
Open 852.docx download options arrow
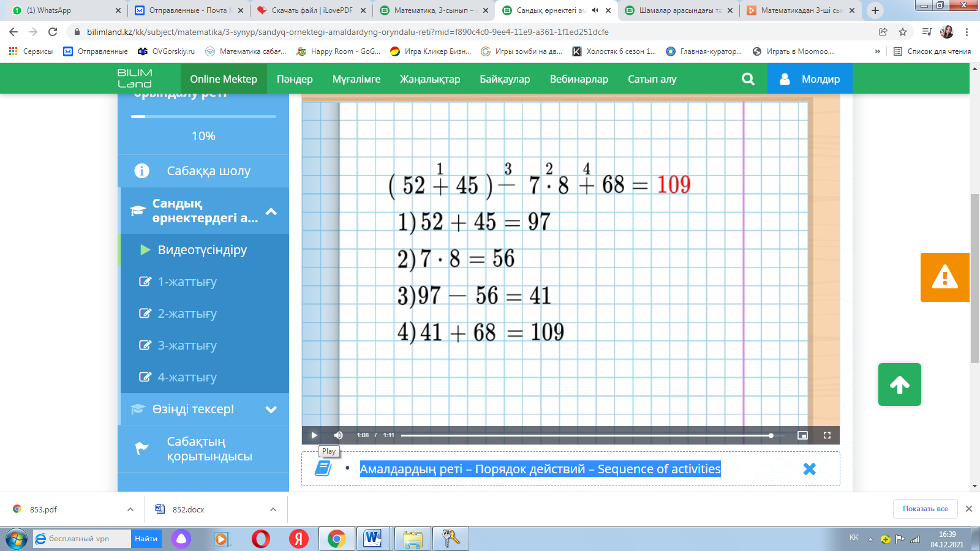273,509
